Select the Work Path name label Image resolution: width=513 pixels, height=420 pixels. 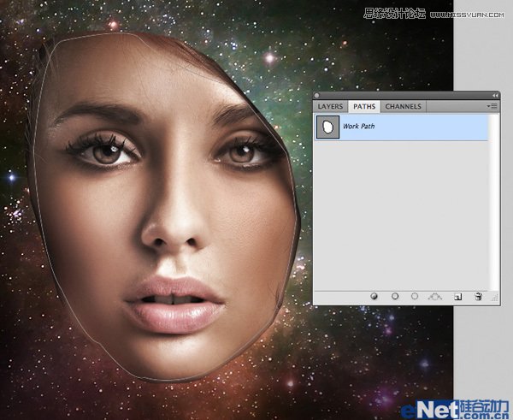(359, 127)
